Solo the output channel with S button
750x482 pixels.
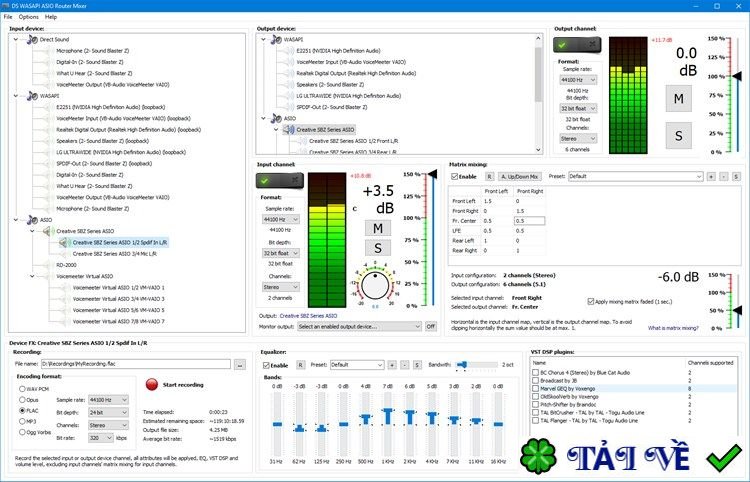pyautogui.click(x=678, y=136)
